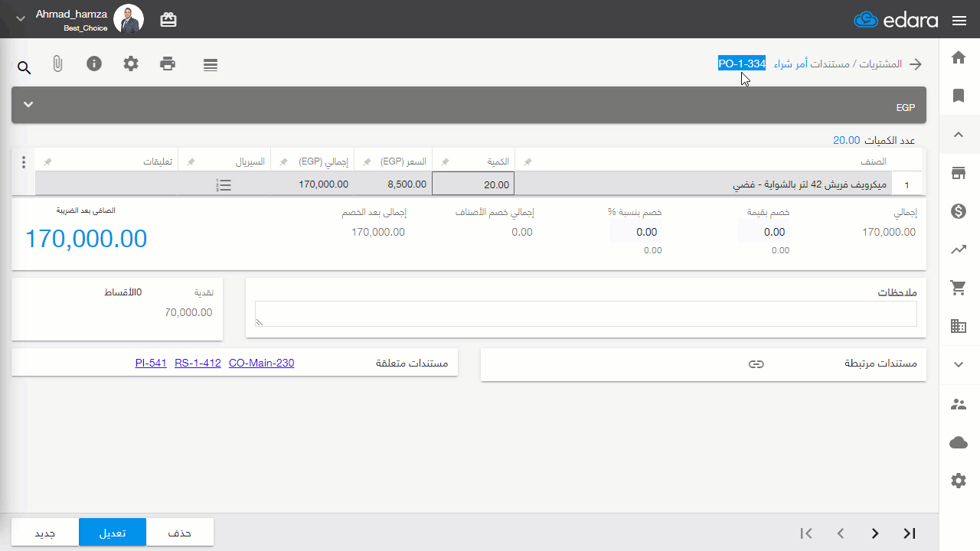Image resolution: width=980 pixels, height=551 pixels.
Task: Expand more sidebar modules with down chevron
Action: [x=958, y=364]
